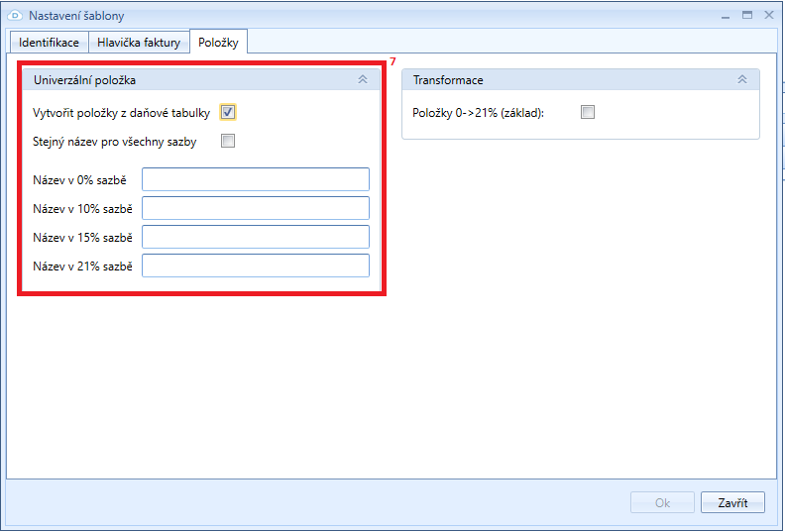The height and width of the screenshot is (532, 785).
Task: Click into Název v 21% sazbě field
Action: click(255, 266)
